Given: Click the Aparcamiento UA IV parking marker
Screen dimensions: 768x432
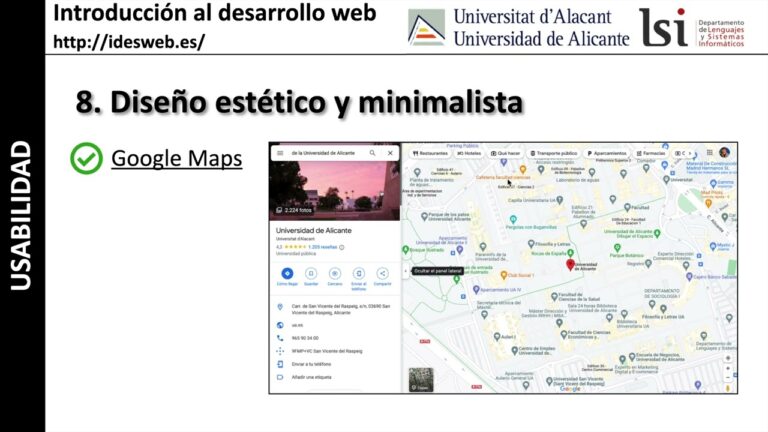Looking at the screenshot, I should (476, 290).
